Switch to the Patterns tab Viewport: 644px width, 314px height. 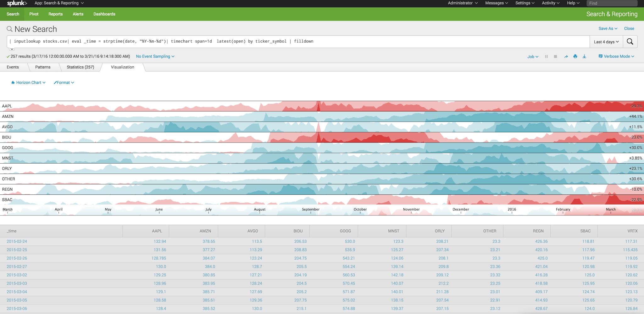click(43, 67)
